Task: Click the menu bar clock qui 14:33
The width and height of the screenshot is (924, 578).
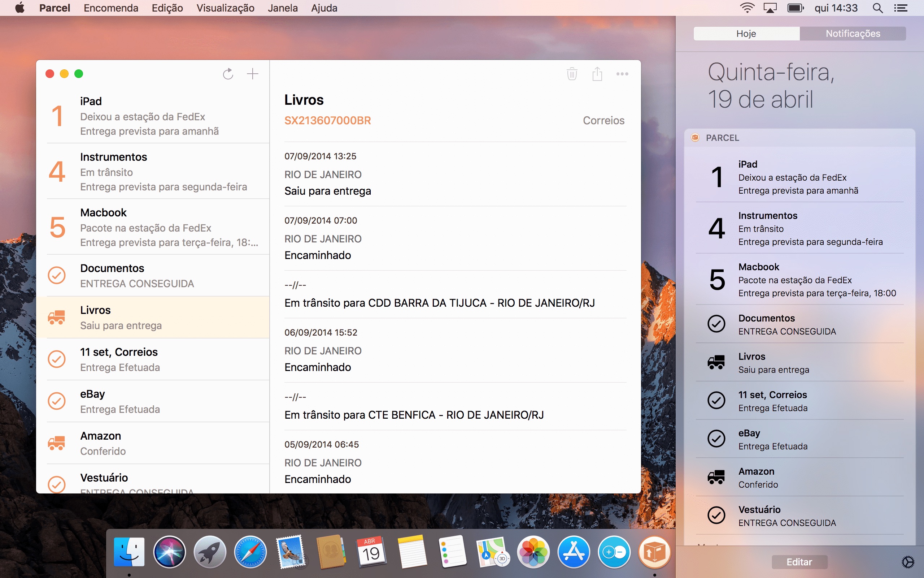Action: click(836, 8)
